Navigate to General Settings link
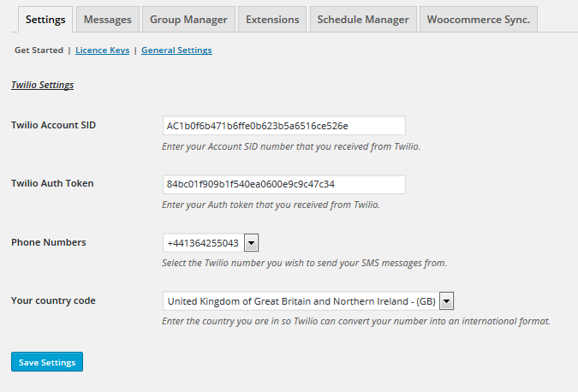Viewport: 578px width, 392px height. [x=176, y=50]
